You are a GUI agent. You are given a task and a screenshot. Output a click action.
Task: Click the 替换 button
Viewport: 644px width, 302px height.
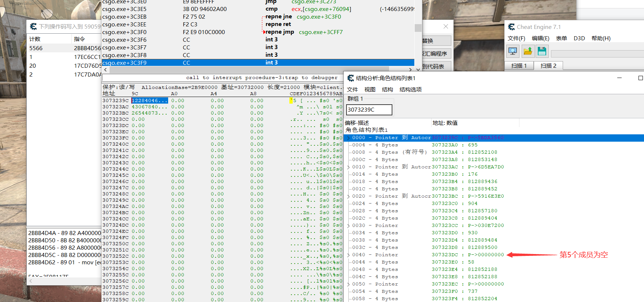436,41
